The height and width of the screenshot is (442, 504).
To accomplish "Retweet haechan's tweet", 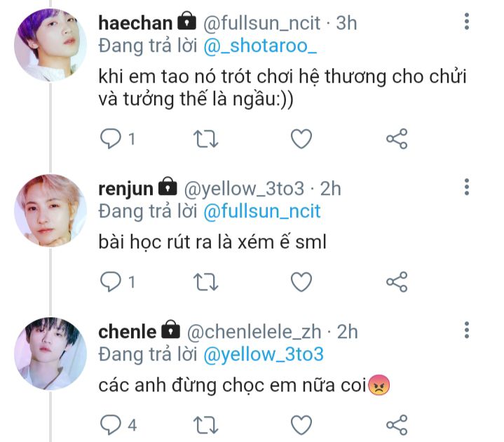I will click(205, 140).
